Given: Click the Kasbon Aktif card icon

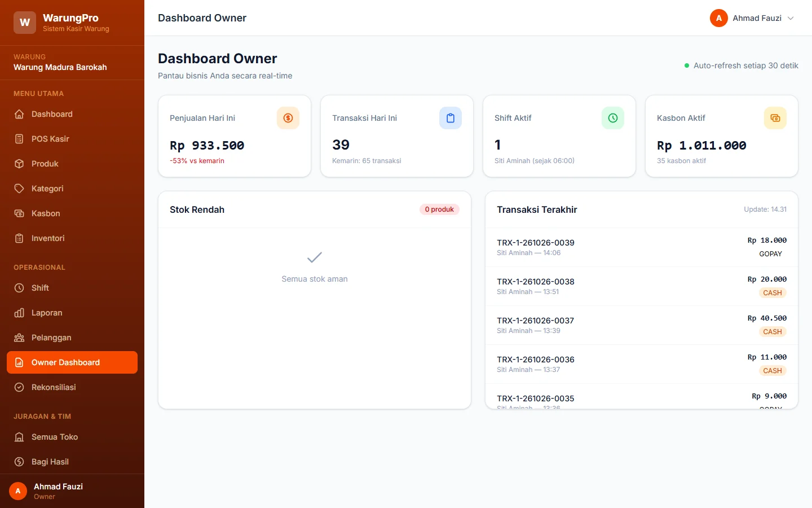Looking at the screenshot, I should 775,118.
